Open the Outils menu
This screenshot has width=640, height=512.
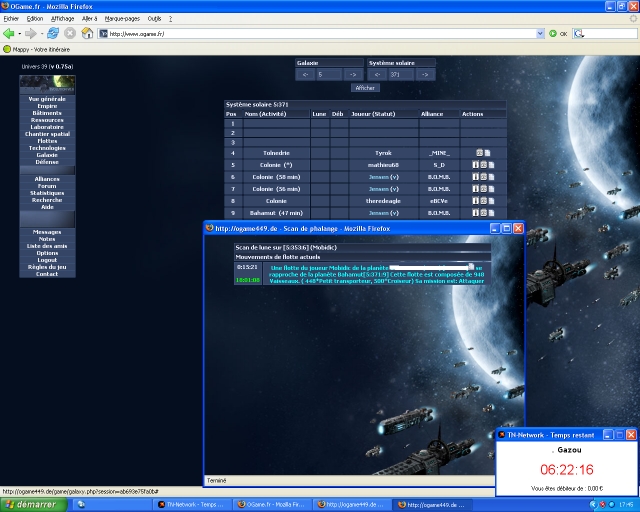(x=154, y=19)
